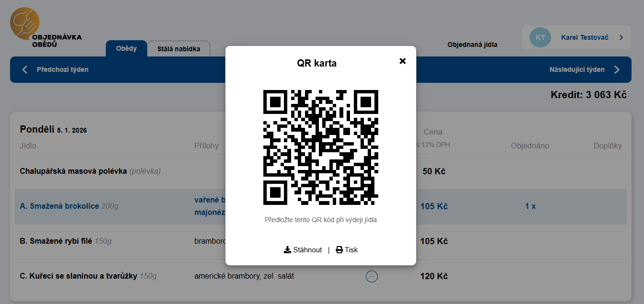Image resolution: width=644 pixels, height=304 pixels.
Task: Go to Objednaná jídla
Action: [x=472, y=45]
